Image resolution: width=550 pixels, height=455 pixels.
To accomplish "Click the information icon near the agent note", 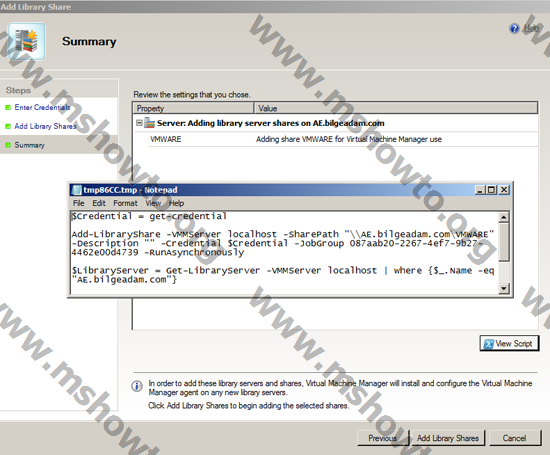I will pyautogui.click(x=137, y=386).
